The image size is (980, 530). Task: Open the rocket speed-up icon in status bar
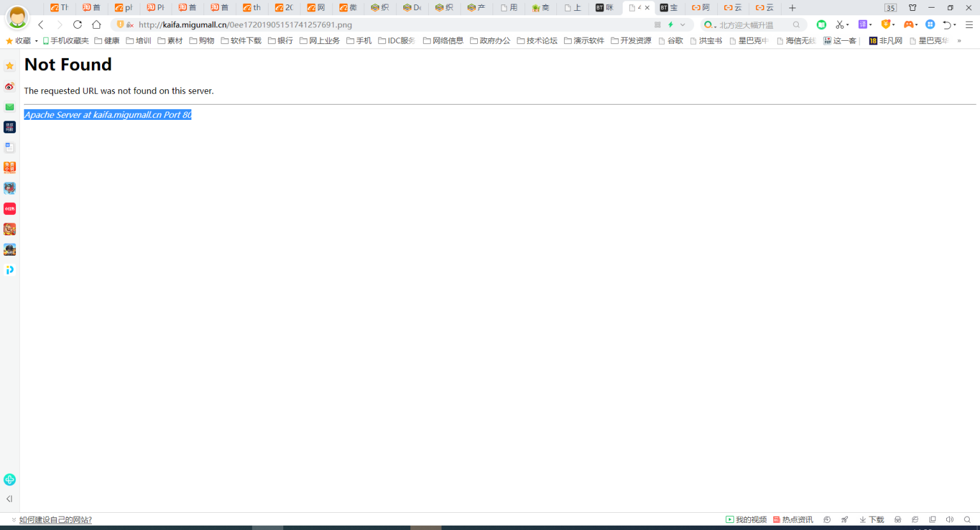point(845,520)
